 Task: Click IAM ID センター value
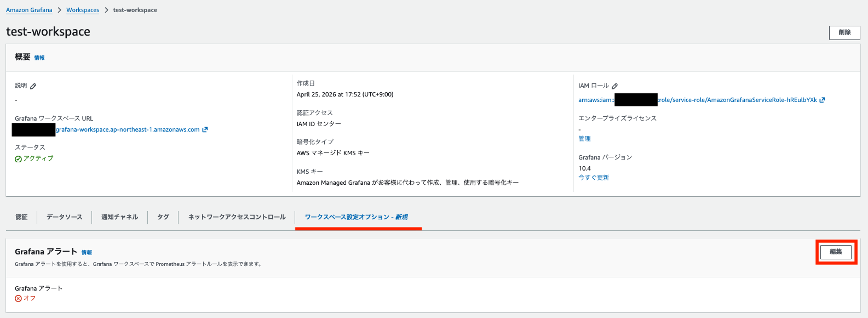(319, 124)
